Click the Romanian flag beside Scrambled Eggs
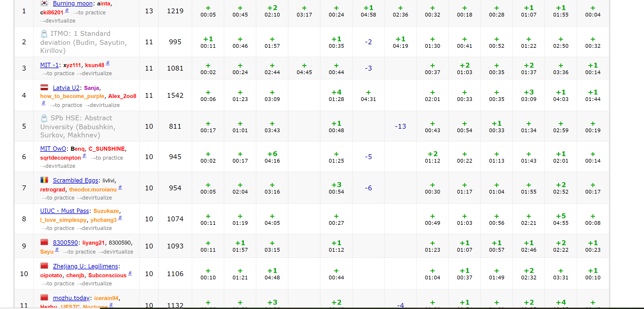This screenshot has width=644, height=309. (44, 180)
